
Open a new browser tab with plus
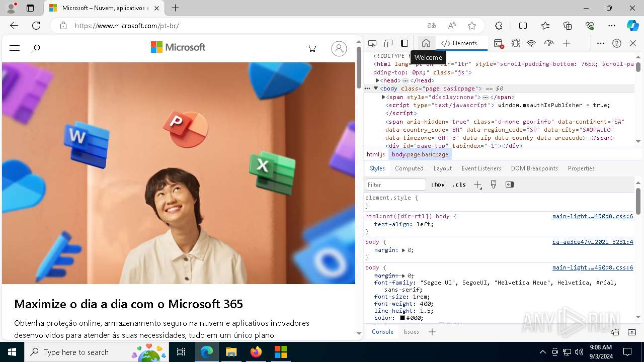[175, 8]
